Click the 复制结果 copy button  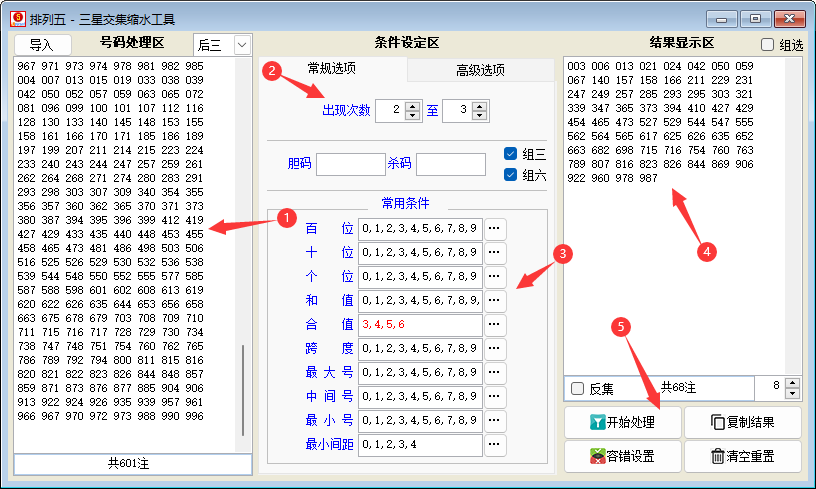(743, 422)
